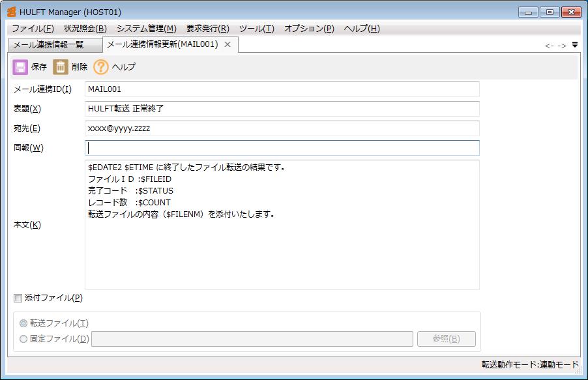Click the body line starting with $EDATE2 $ETIME
588x380 pixels.
pyautogui.click(x=186, y=168)
